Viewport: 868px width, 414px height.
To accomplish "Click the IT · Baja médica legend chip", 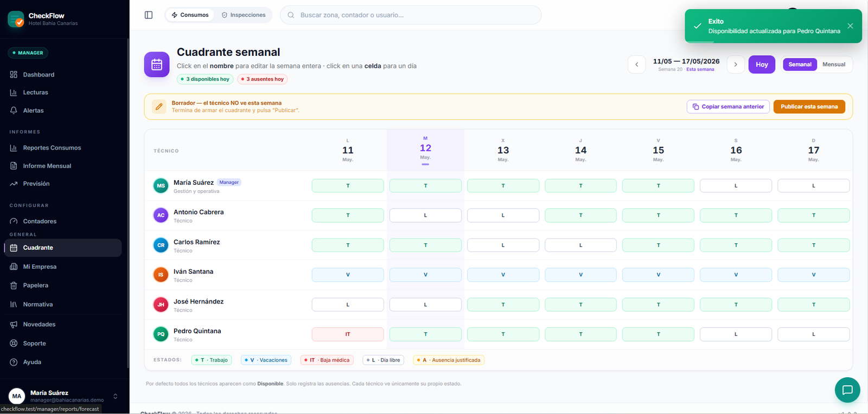I will click(x=327, y=360).
